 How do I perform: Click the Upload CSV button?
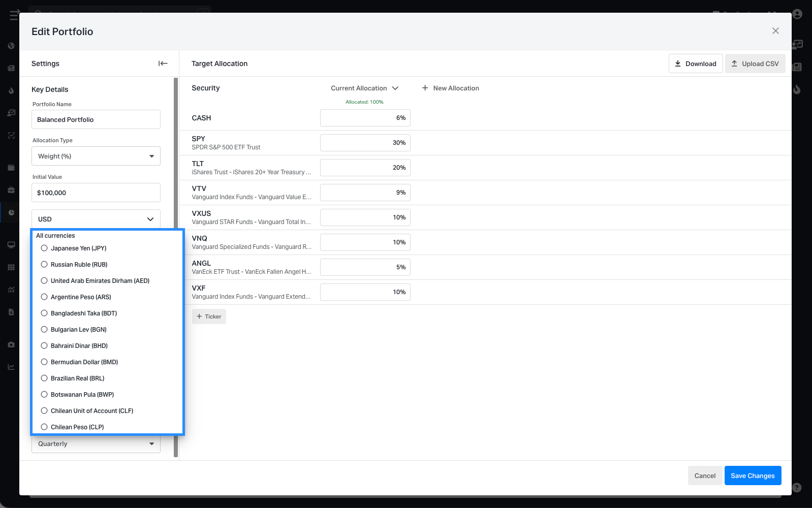point(755,63)
